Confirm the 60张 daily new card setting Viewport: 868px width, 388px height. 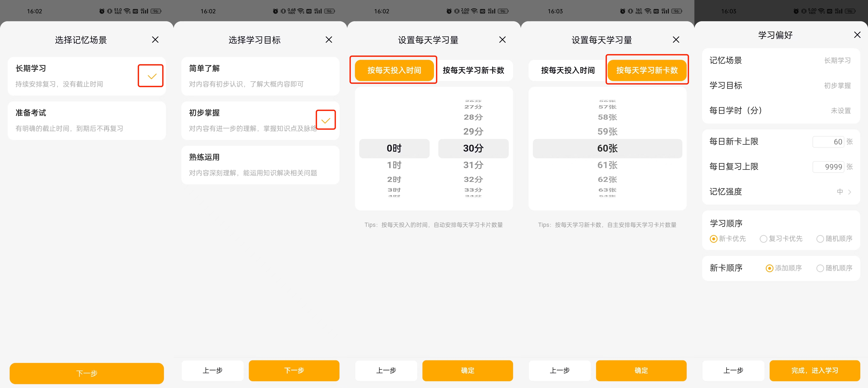(641, 370)
